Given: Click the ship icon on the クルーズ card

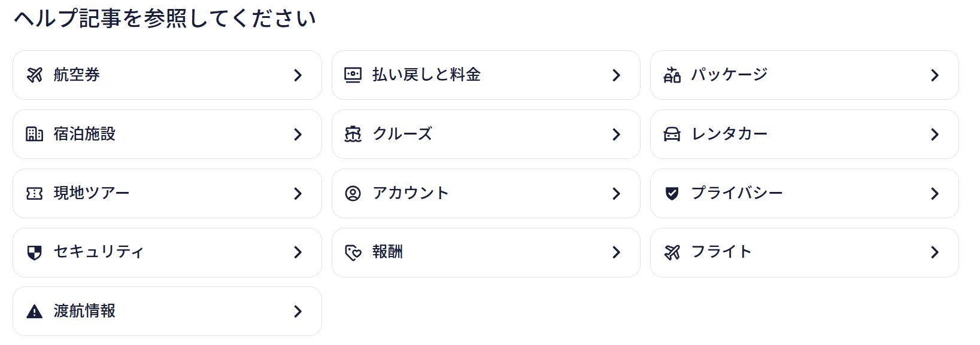Looking at the screenshot, I should 353,134.
